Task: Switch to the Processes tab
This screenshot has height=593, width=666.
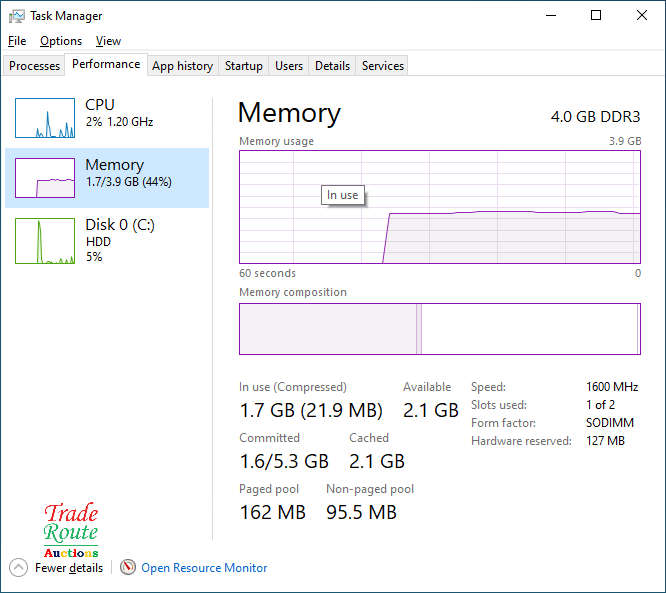Action: 35,66
